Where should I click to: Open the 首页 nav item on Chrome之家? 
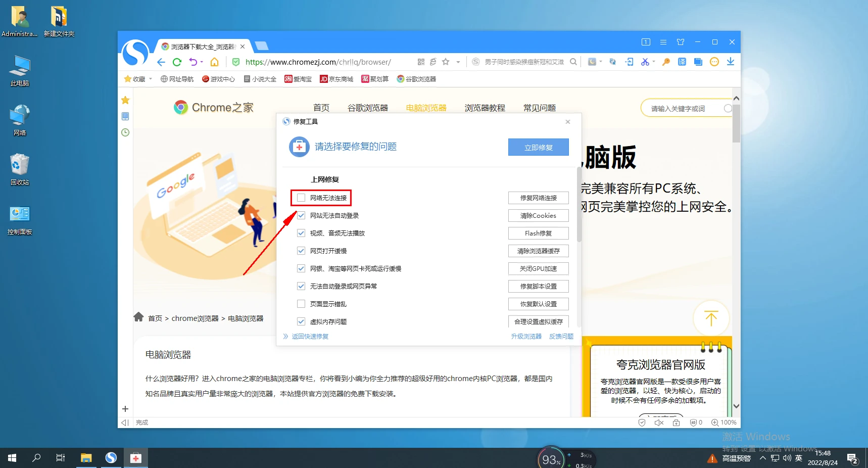click(x=321, y=108)
